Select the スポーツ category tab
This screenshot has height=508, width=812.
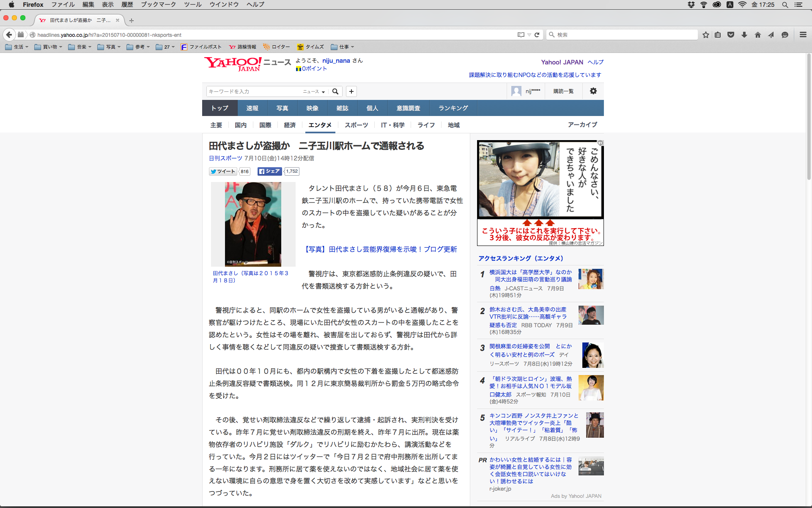[x=356, y=125]
